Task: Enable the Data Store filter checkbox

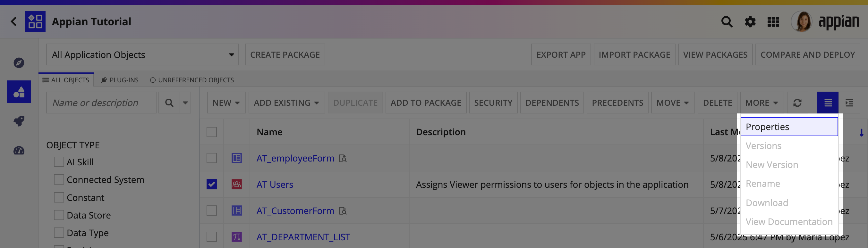Action: pyautogui.click(x=59, y=215)
